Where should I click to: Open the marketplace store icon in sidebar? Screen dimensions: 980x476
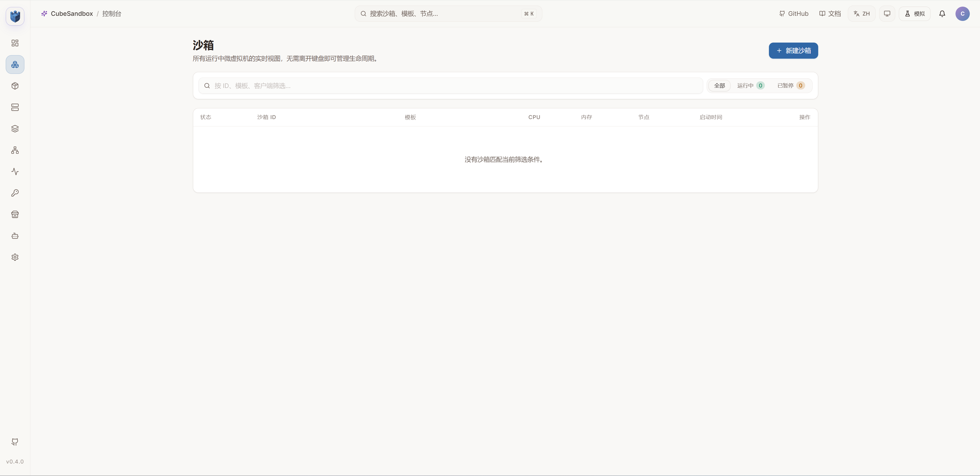tap(15, 214)
